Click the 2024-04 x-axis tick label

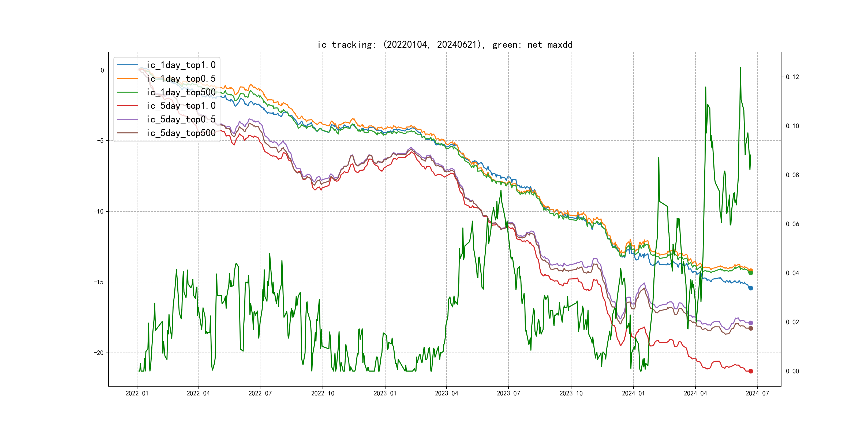[695, 393]
